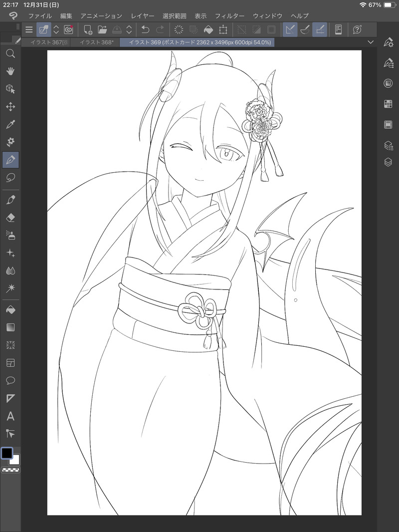Screen dimensions: 399x532
Task: Click the Undo arrow in command bar
Action: click(145, 29)
